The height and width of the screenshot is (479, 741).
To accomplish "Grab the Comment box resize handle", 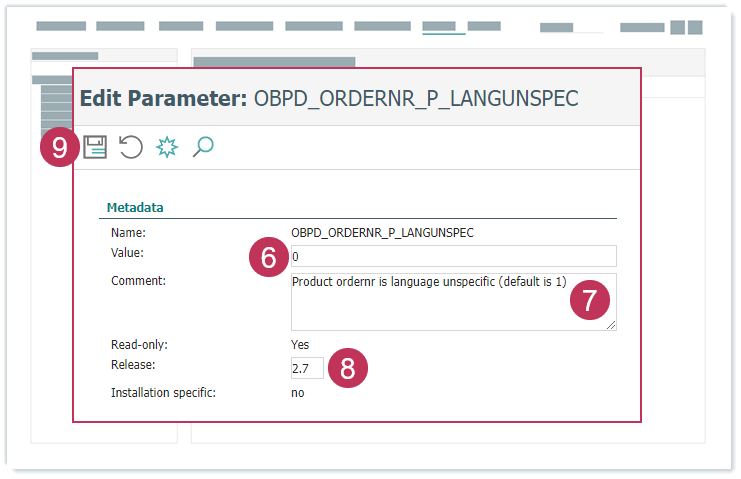I will tap(611, 324).
